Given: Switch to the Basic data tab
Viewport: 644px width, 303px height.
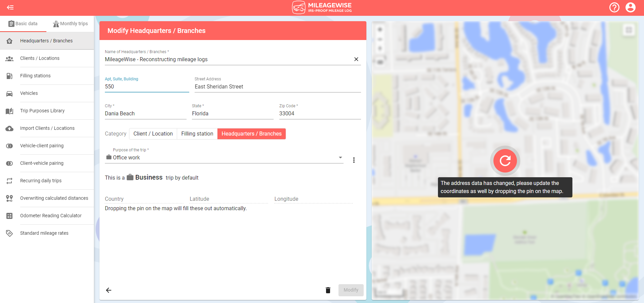Looking at the screenshot, I should pyautogui.click(x=23, y=24).
